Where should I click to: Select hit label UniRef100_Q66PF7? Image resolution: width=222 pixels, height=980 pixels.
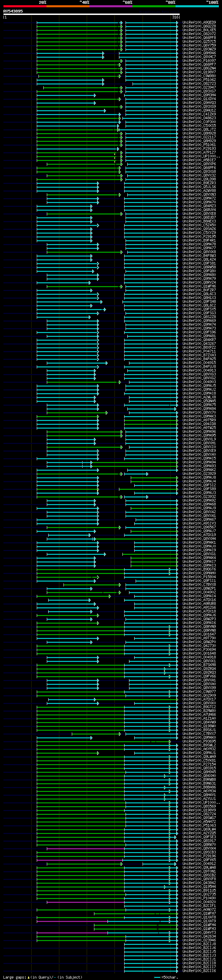[199, 64]
